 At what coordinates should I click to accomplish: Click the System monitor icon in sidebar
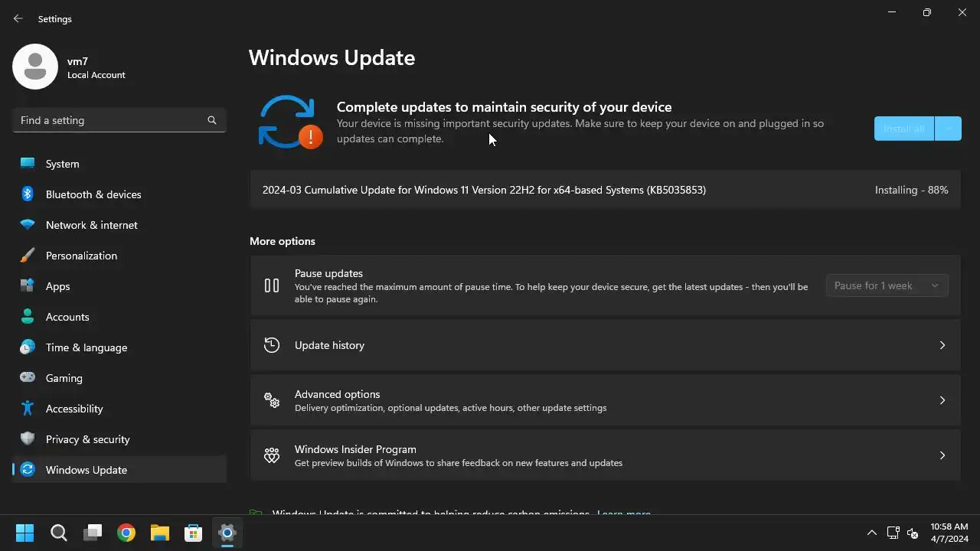coord(28,164)
